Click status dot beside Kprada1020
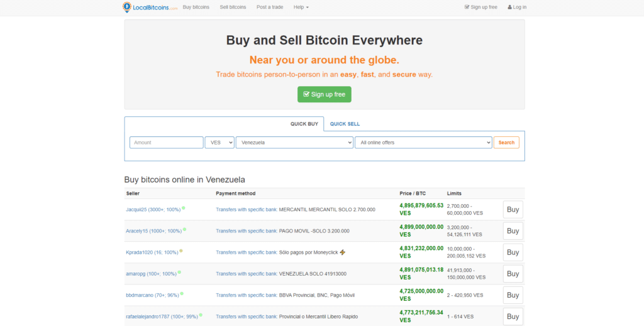The image size is (644, 326). 181,251
